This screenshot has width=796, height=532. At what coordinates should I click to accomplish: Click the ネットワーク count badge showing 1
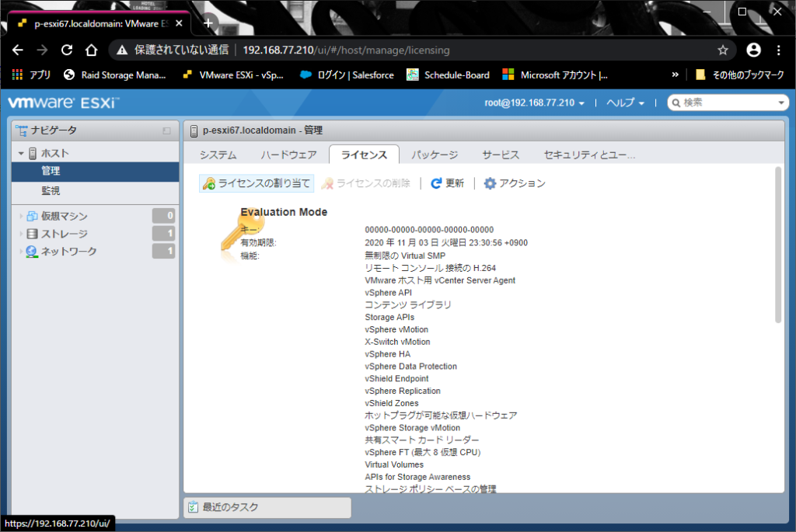tap(163, 251)
